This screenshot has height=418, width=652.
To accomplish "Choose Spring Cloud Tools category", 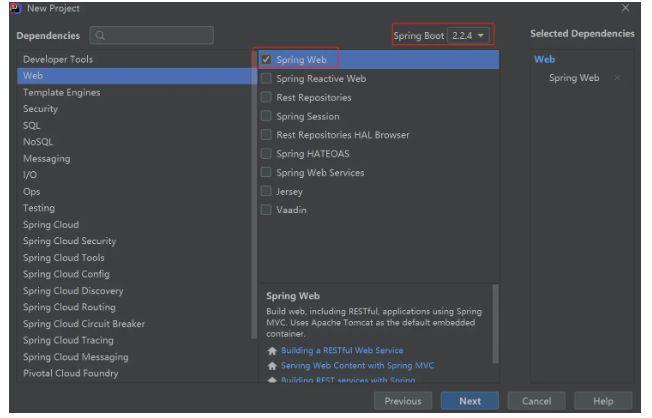I will coord(134,258).
